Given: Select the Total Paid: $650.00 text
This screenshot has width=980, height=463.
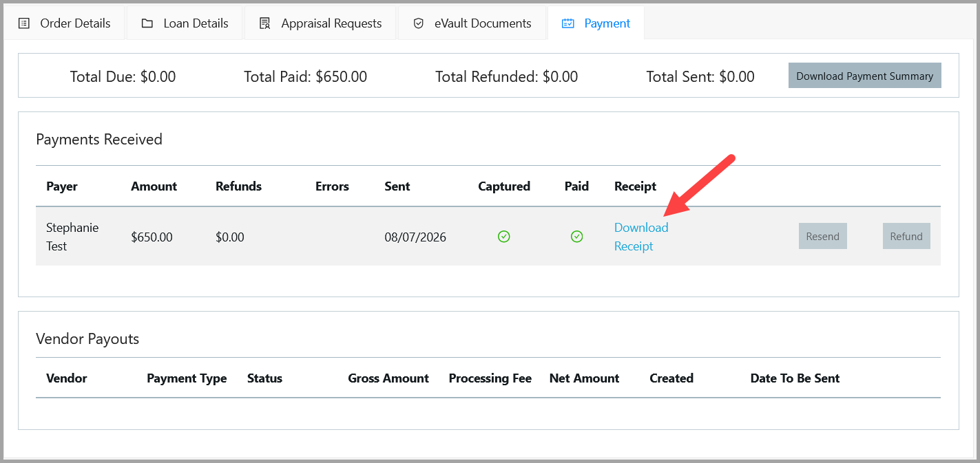Looking at the screenshot, I should (305, 77).
